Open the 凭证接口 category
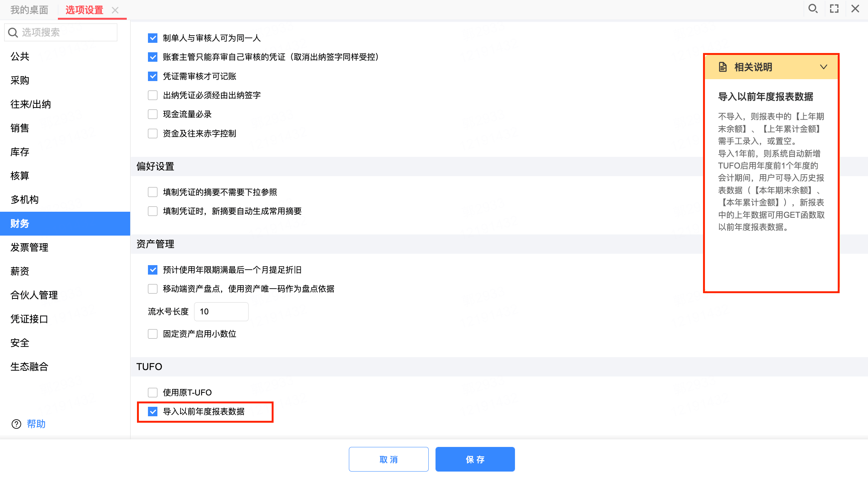The height and width of the screenshot is (478, 868). [65, 319]
